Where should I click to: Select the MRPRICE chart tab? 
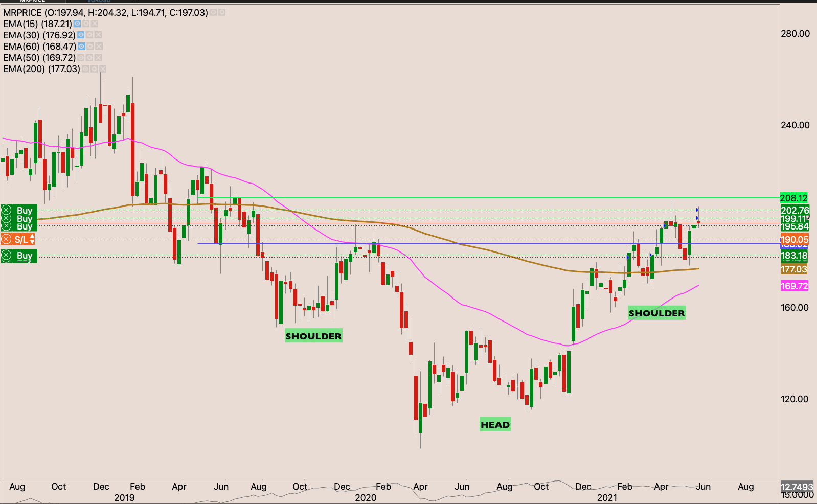(x=32, y=1)
